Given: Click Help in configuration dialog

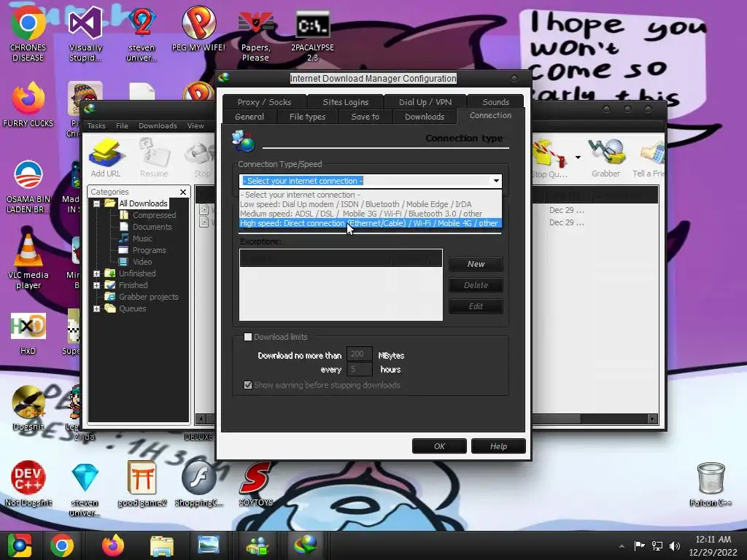Looking at the screenshot, I should click(498, 446).
